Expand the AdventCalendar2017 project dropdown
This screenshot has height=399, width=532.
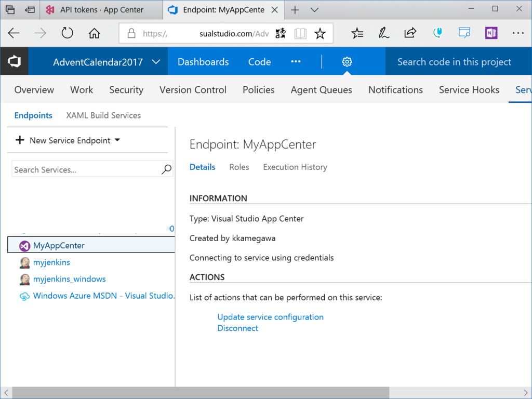point(156,62)
